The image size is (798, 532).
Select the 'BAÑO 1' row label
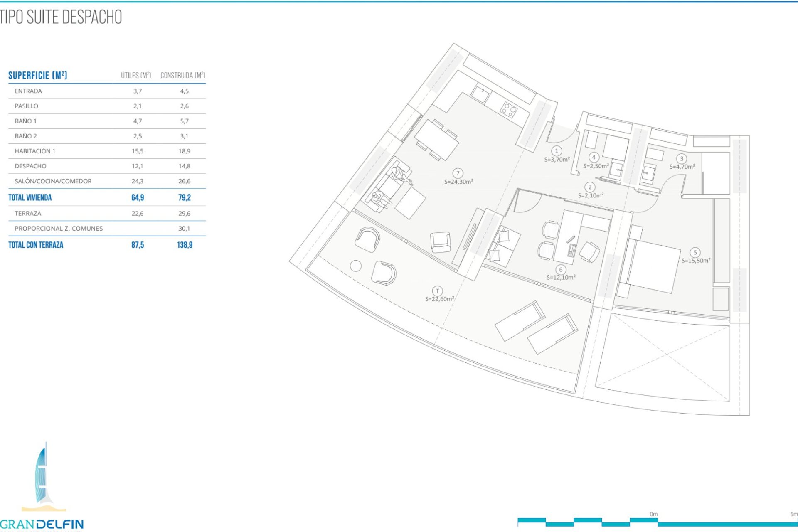point(26,121)
